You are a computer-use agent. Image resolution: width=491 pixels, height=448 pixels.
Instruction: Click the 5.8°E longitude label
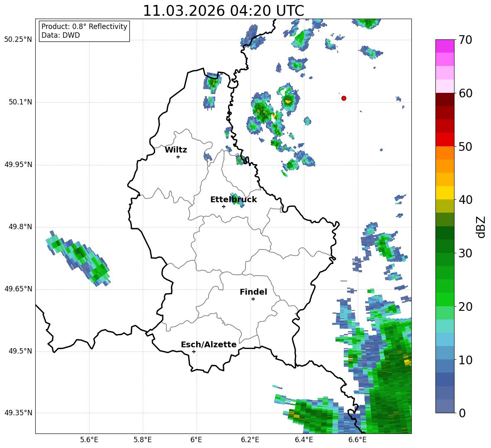[x=143, y=440]
